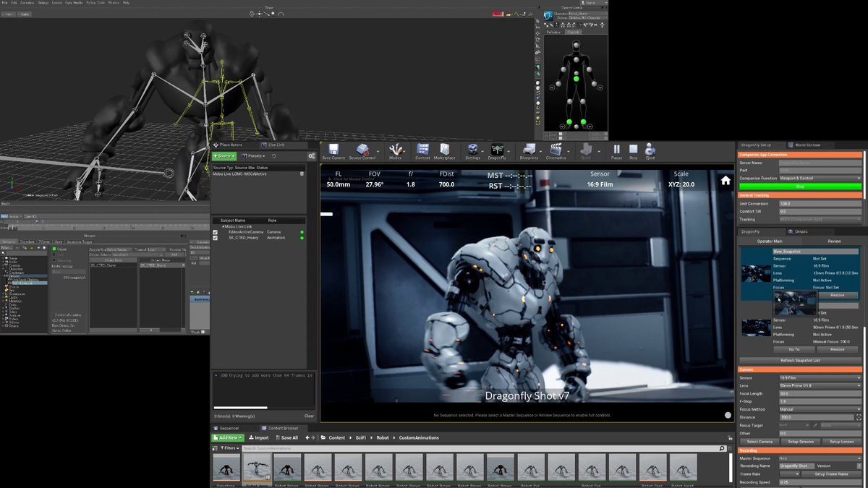
Task: Toggle the SK_CTRO_Heavy subject checkbox
Action: pyautogui.click(x=216, y=238)
